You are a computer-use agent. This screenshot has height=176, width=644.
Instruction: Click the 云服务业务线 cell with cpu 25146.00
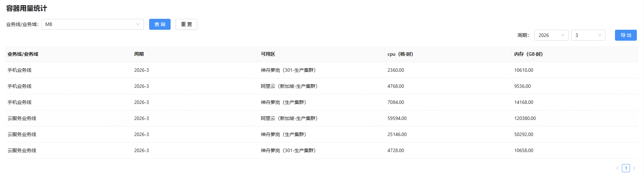coord(22,134)
